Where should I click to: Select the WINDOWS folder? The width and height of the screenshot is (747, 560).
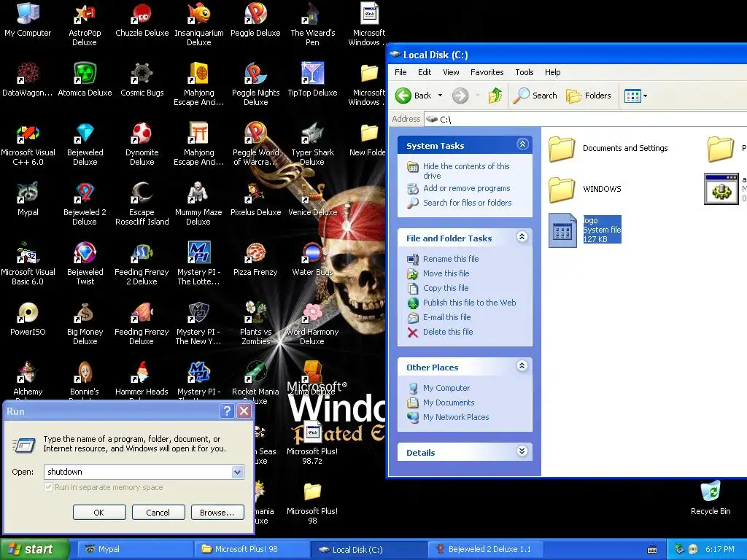pos(585,189)
